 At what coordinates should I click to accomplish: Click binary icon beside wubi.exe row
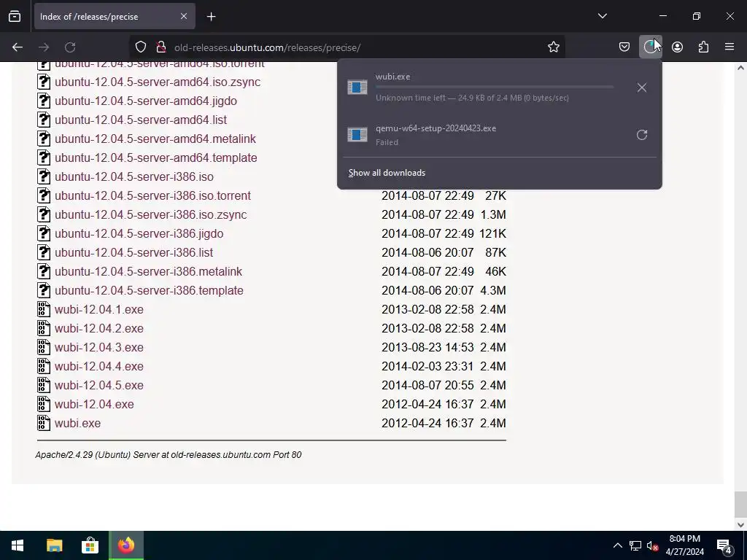point(44,424)
